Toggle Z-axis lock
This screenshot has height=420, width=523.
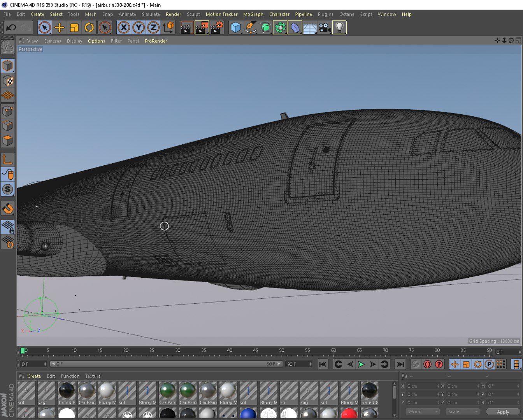pos(153,27)
